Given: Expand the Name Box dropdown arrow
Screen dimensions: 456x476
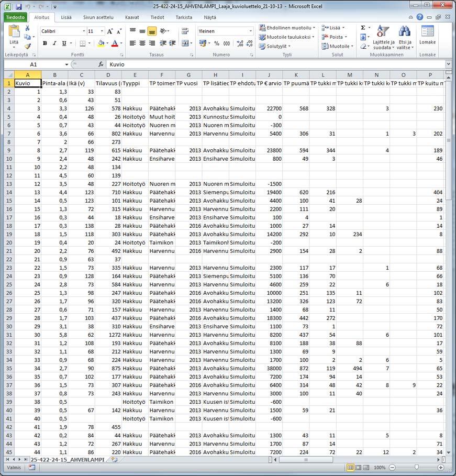Looking at the screenshot, I should [66, 64].
